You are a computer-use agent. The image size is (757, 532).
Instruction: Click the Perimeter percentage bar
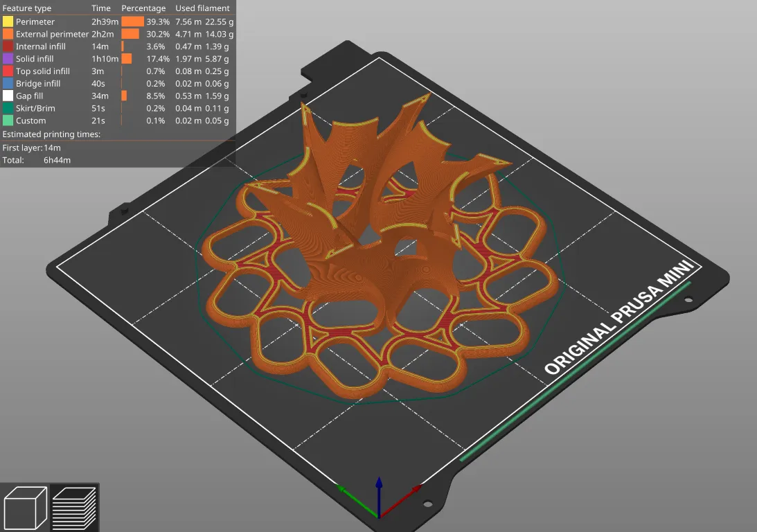(x=133, y=21)
